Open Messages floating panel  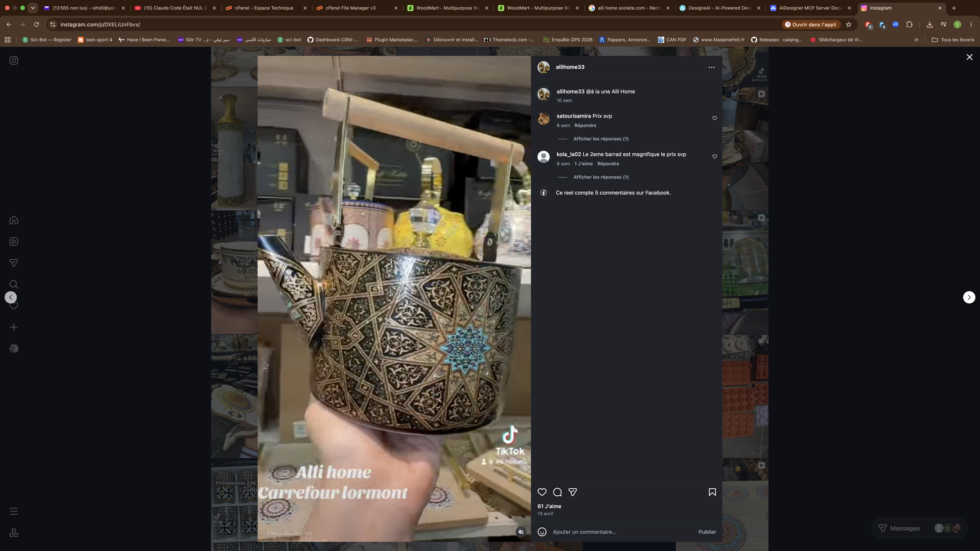[919, 528]
